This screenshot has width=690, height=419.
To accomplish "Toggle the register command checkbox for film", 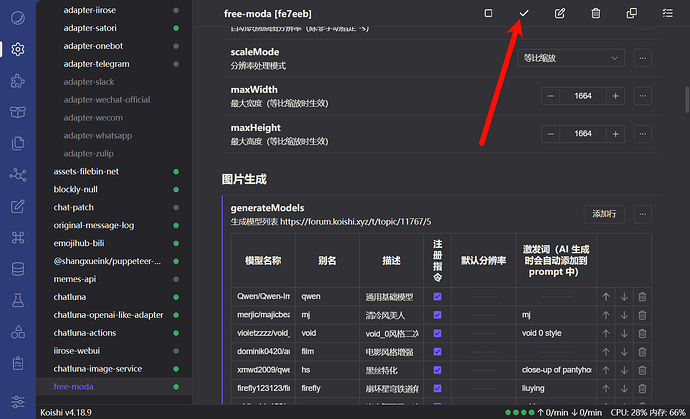I will point(438,351).
